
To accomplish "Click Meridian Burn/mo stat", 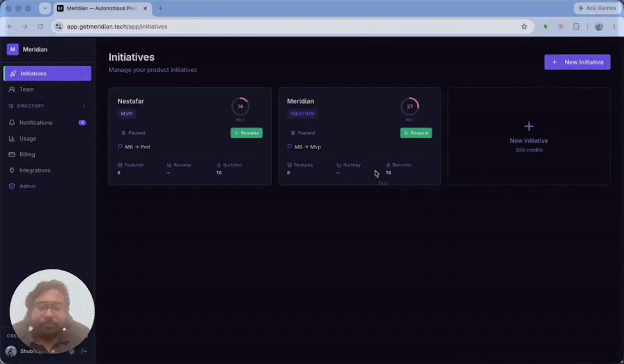I will tap(399, 169).
